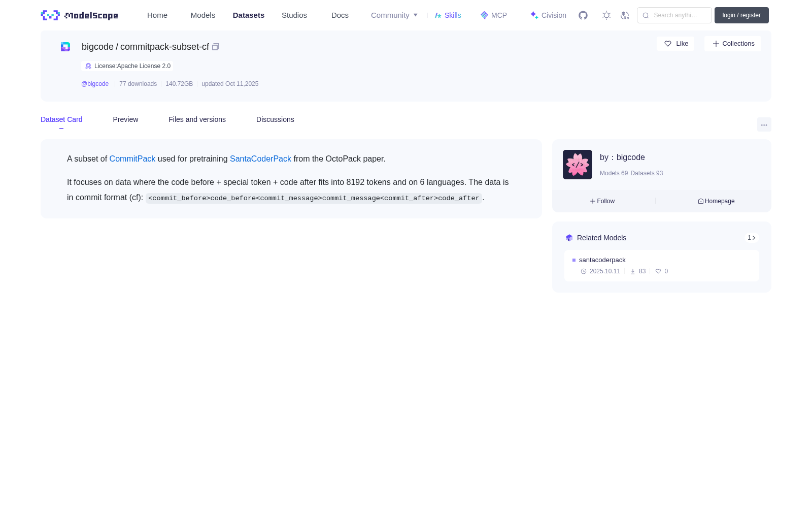
Task: Click the 'Models 69' count
Action: click(614, 173)
